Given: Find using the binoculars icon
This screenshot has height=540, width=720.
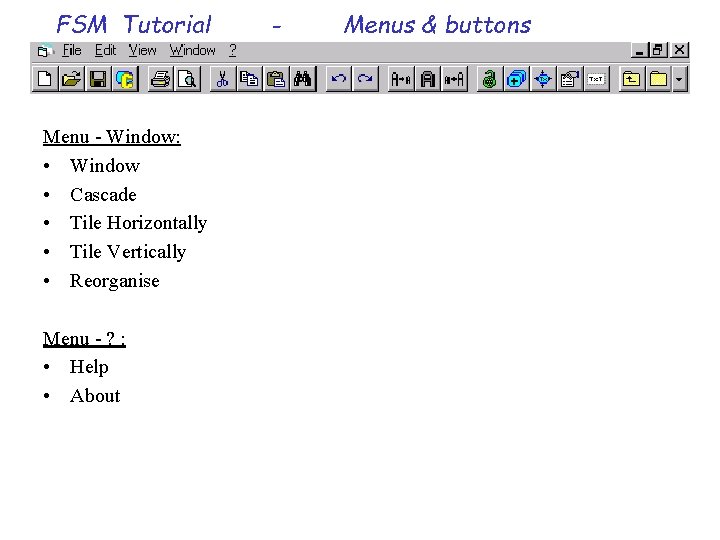Looking at the screenshot, I should pos(303,79).
